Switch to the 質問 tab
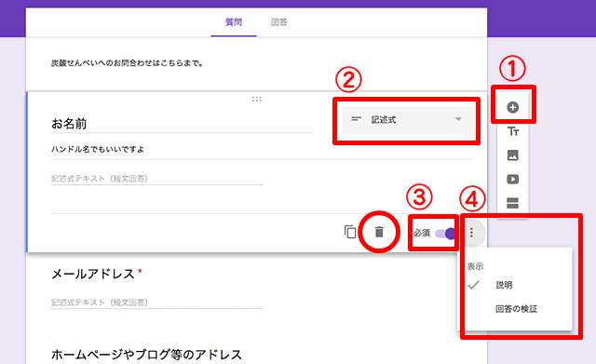Viewport: 596px width, 364px height. (234, 22)
